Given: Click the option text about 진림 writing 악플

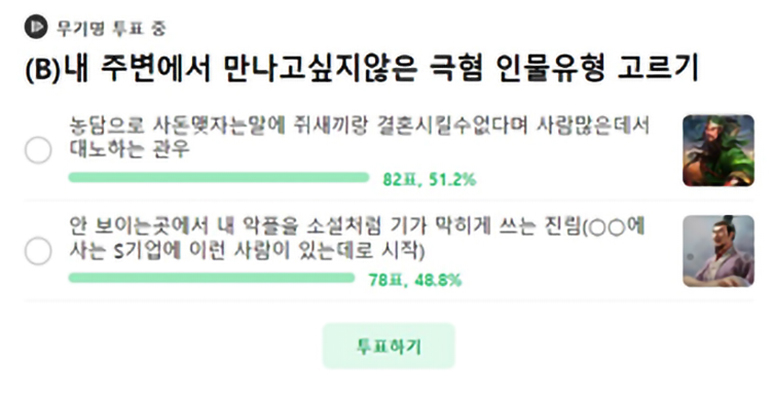Looking at the screenshot, I should pyautogui.click(x=357, y=239).
